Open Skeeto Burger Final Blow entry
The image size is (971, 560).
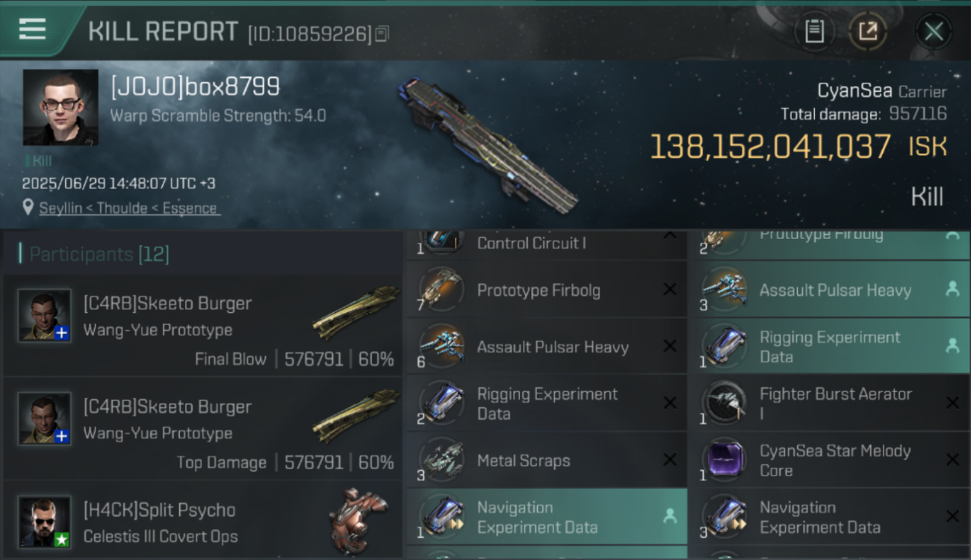(x=202, y=326)
